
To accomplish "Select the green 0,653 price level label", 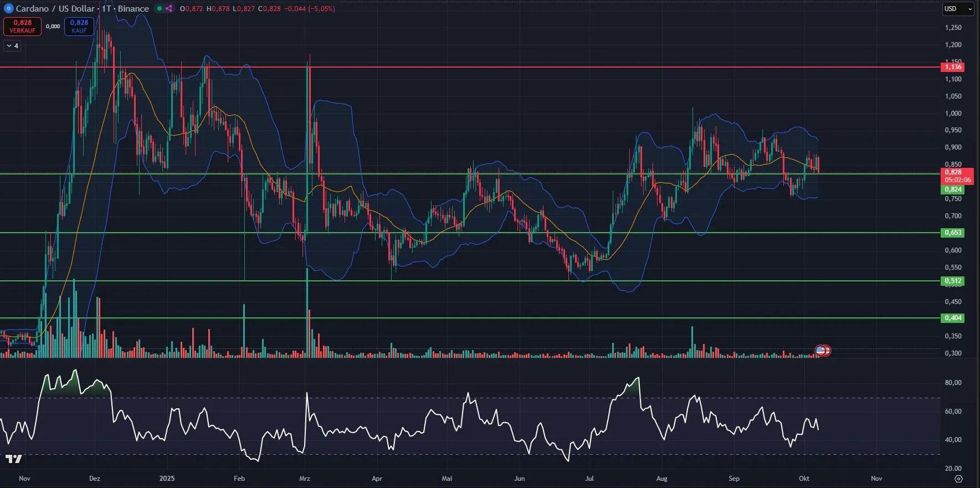I will pyautogui.click(x=953, y=233).
